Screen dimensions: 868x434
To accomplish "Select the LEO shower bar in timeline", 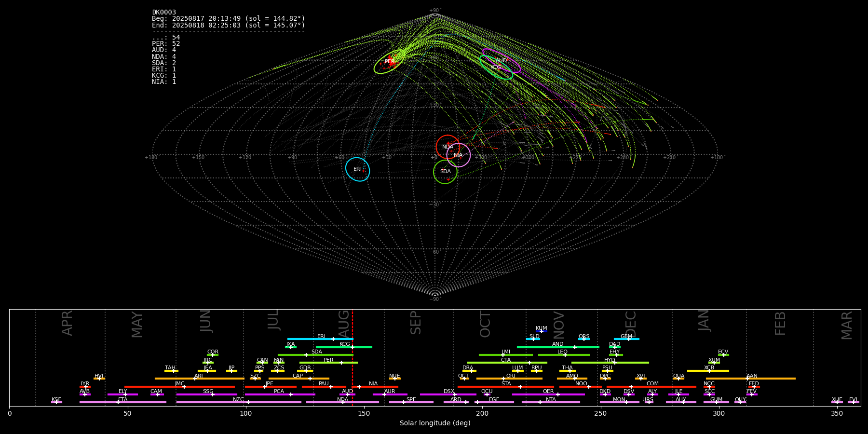I will pos(564,355).
